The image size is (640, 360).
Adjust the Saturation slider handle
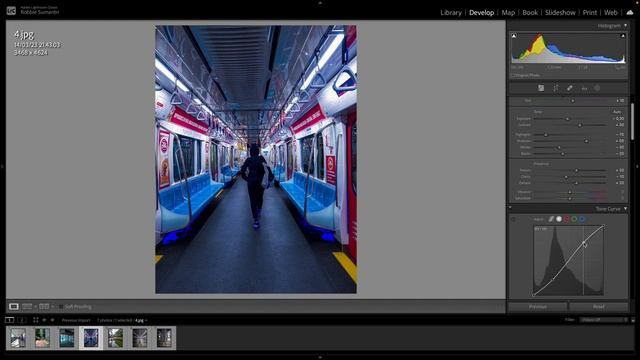pyautogui.click(x=570, y=198)
